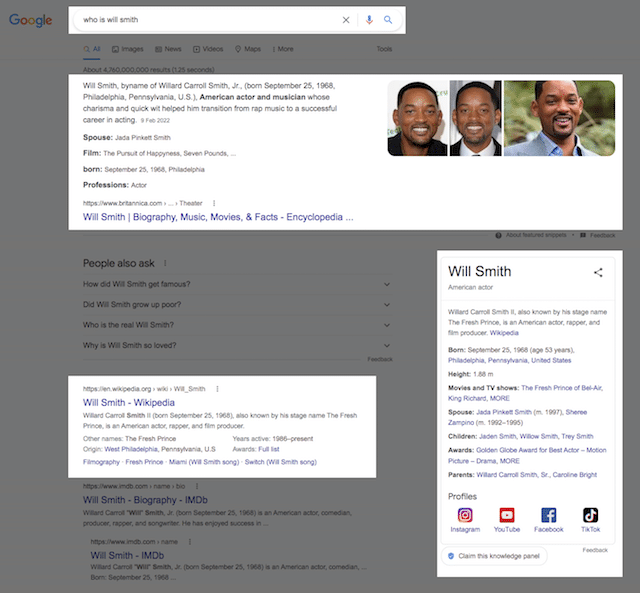Open the Filmography sitelink under Wikipedia
Image resolution: width=640 pixels, height=593 pixels.
101,462
